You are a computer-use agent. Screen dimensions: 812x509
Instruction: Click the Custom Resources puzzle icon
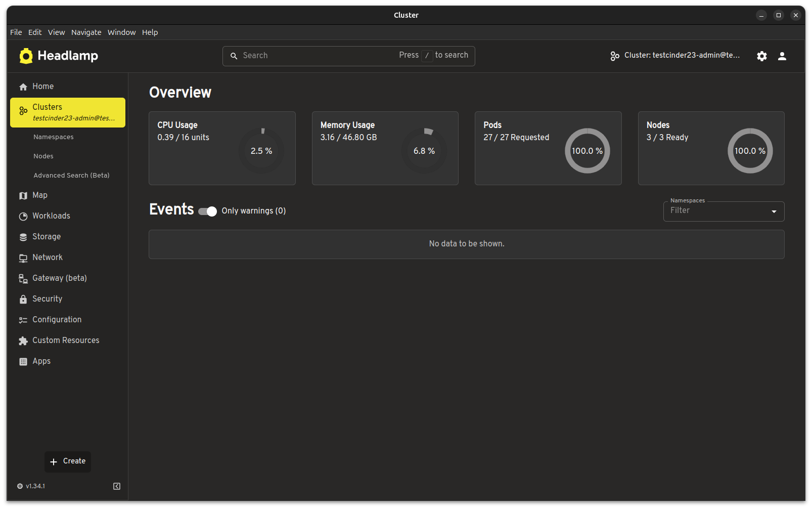pos(23,341)
